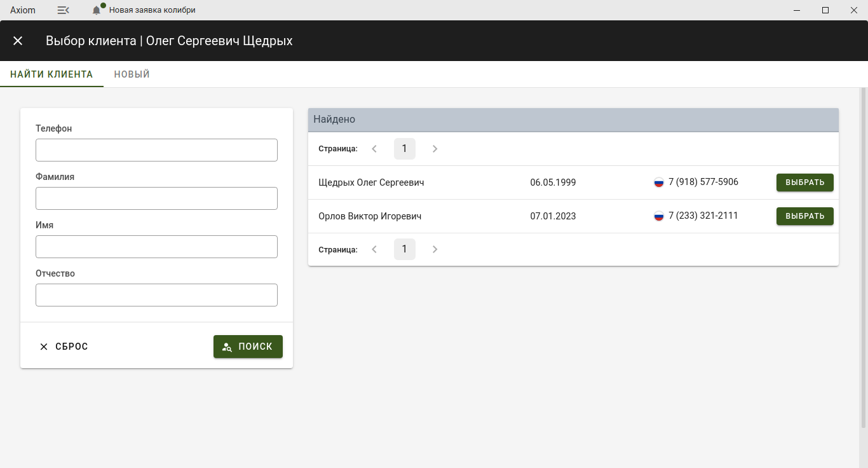
Task: Click phone number 7 (233) 321-2111
Action: (x=703, y=216)
